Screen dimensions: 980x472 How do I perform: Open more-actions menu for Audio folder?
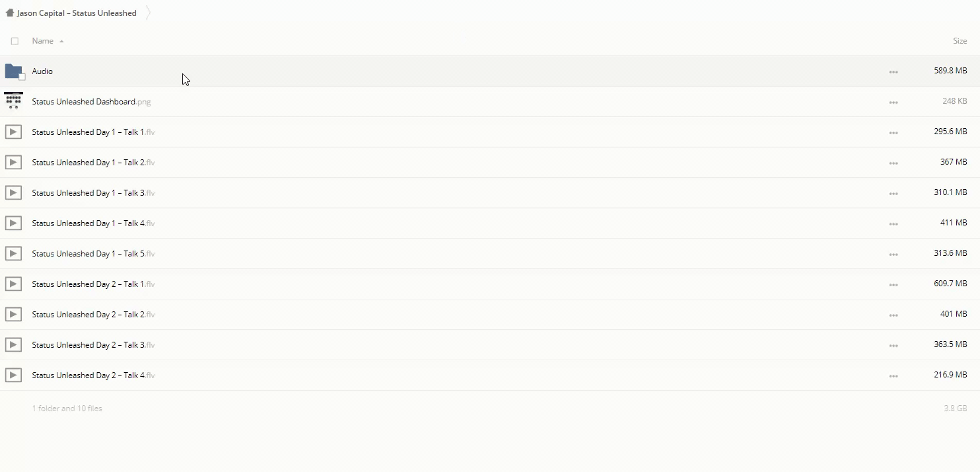[893, 72]
